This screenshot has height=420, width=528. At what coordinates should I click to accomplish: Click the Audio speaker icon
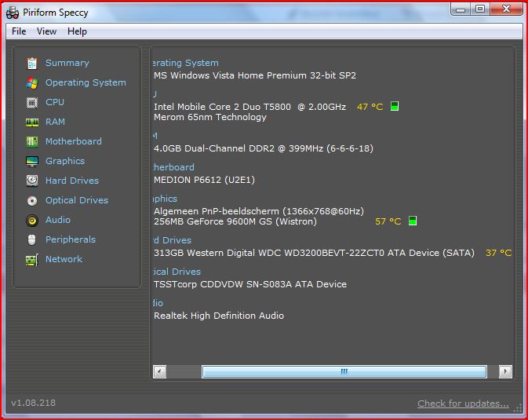tap(32, 221)
